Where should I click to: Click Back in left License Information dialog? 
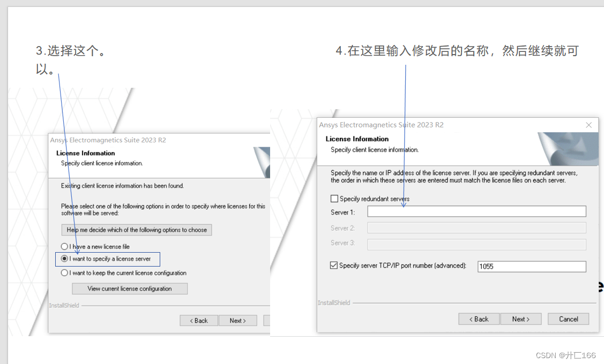199,321
